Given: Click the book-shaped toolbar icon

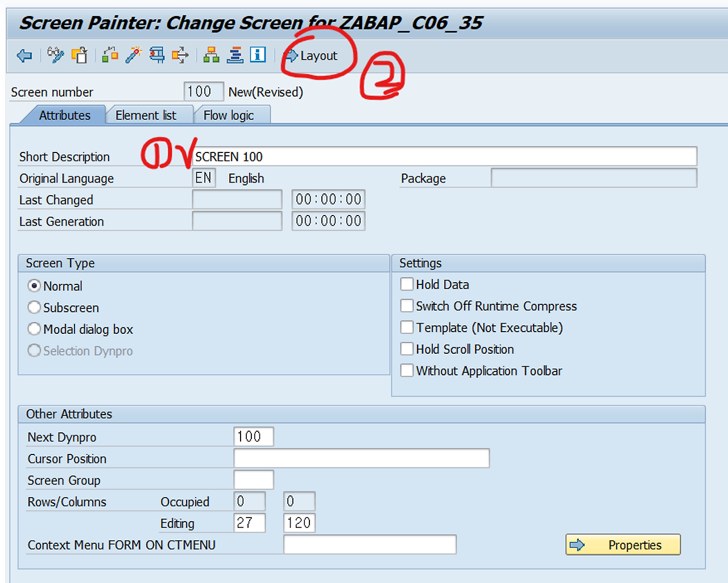Looking at the screenshot, I should pos(157,55).
